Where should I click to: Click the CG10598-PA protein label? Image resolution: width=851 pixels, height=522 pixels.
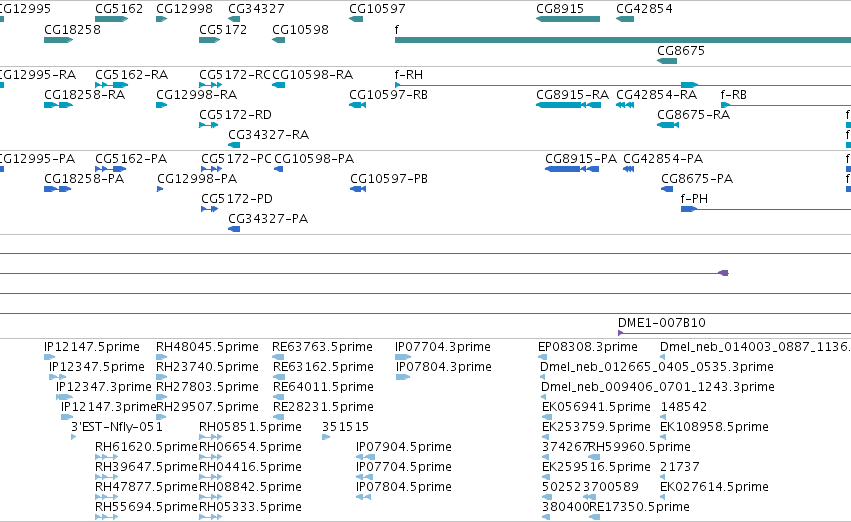314,158
